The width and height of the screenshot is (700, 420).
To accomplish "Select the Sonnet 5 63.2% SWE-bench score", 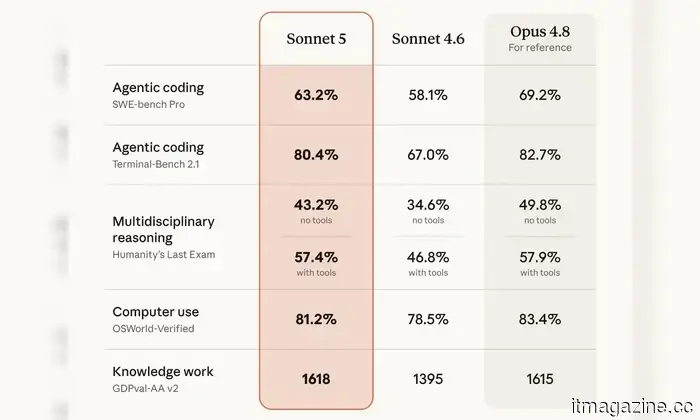I will coord(316,95).
